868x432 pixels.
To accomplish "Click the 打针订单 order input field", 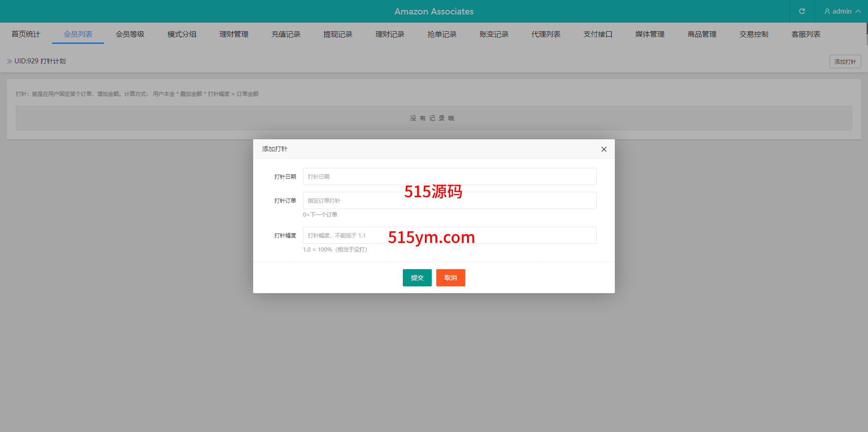I will pyautogui.click(x=449, y=200).
